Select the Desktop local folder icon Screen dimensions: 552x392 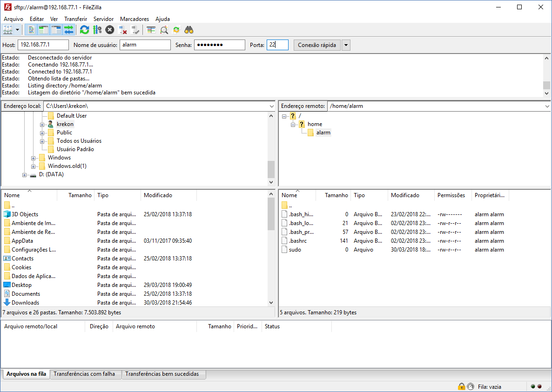click(x=7, y=285)
